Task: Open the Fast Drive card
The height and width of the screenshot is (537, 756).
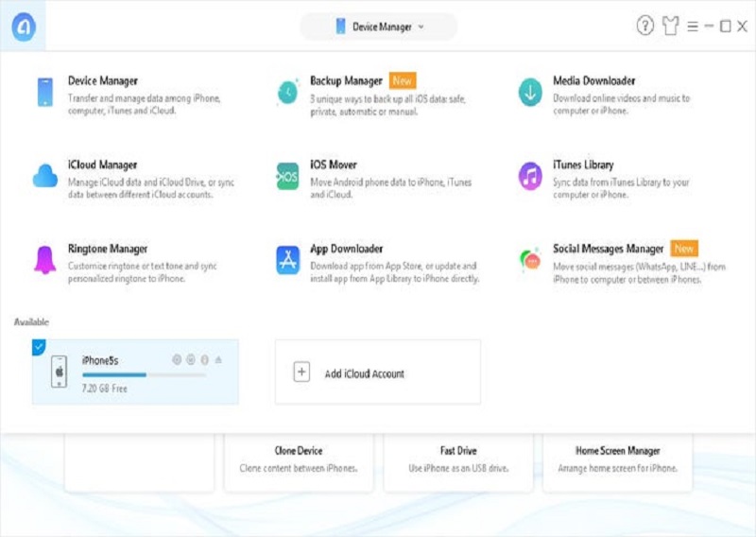Action: tap(458, 462)
